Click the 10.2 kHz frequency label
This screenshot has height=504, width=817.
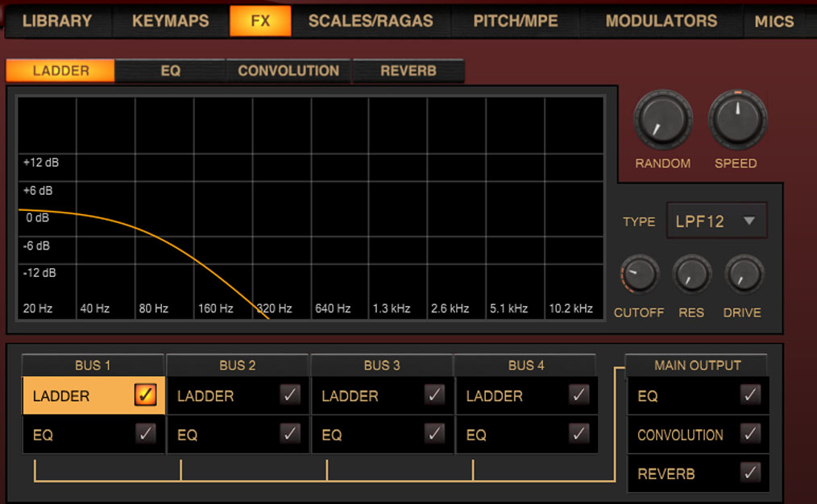point(570,308)
